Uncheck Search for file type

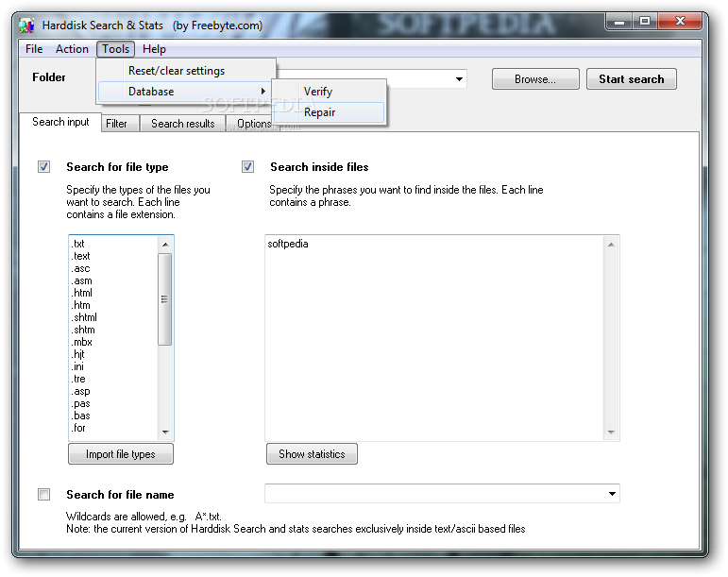point(44,166)
